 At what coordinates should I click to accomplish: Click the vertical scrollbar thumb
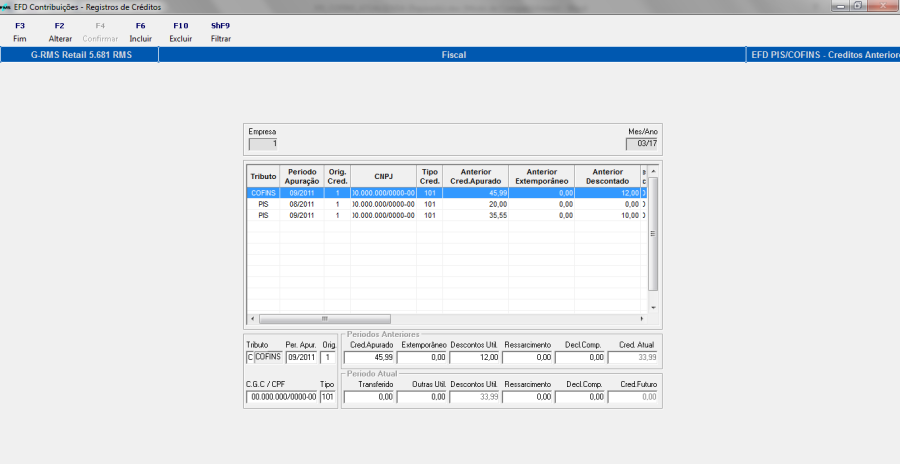653,234
